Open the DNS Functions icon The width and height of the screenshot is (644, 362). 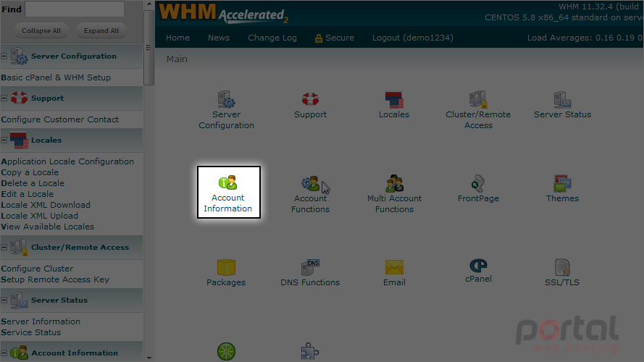click(x=311, y=267)
